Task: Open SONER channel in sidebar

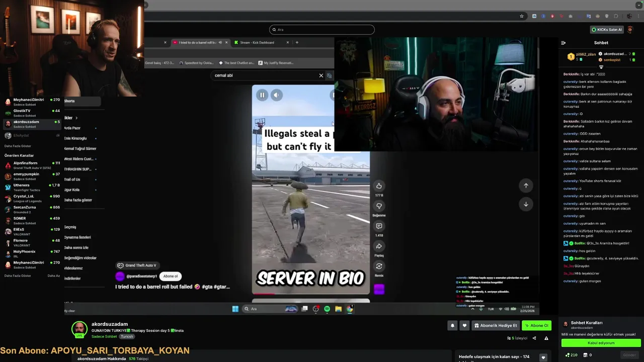Action: (x=32, y=221)
